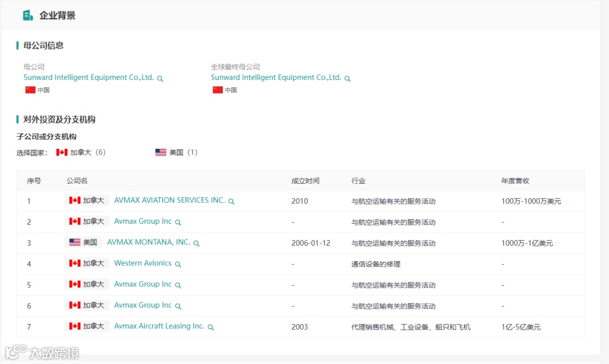Screen dimensions: 609x364
Task: Click the 企业背景 building icon
Action: (28, 16)
